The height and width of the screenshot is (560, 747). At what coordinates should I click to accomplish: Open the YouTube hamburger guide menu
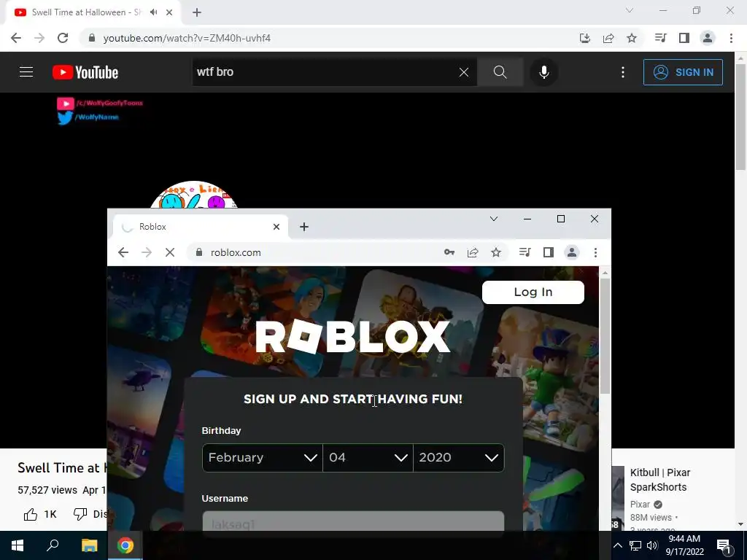point(26,72)
